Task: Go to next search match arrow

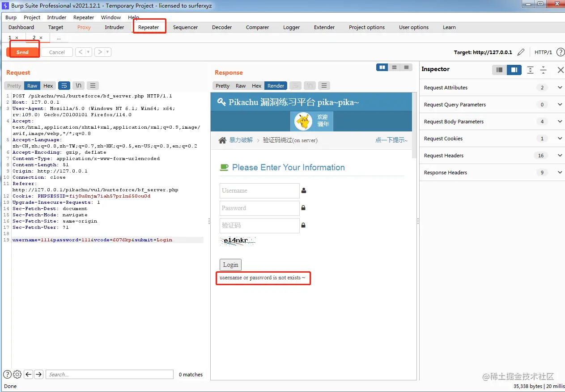Action: point(39,374)
